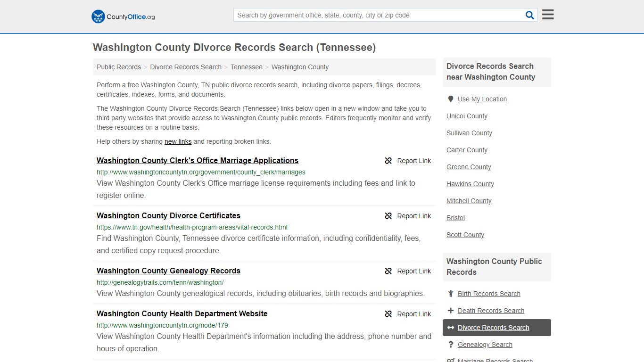Screen dimensions: 644x362
Task: Open Greene County link
Action: [469, 167]
